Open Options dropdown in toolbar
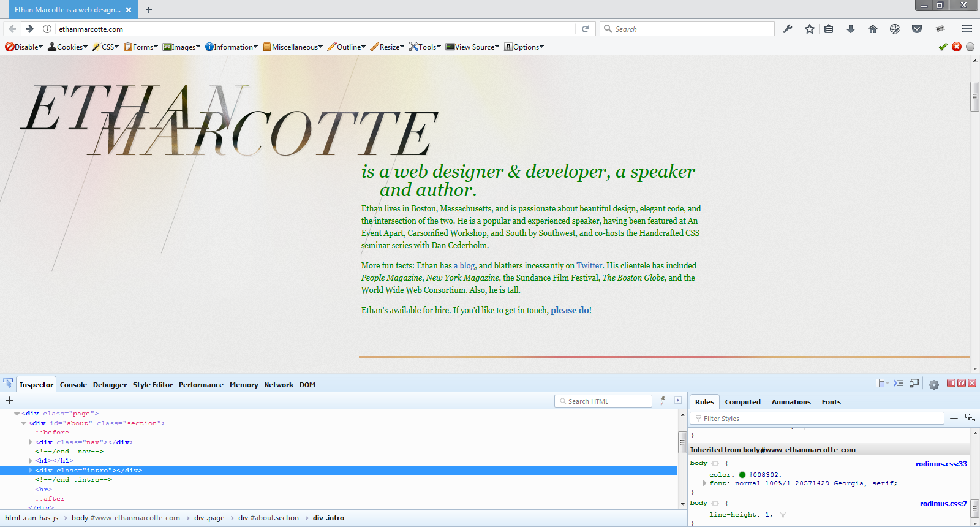The height and width of the screenshot is (527, 980). pyautogui.click(x=524, y=47)
